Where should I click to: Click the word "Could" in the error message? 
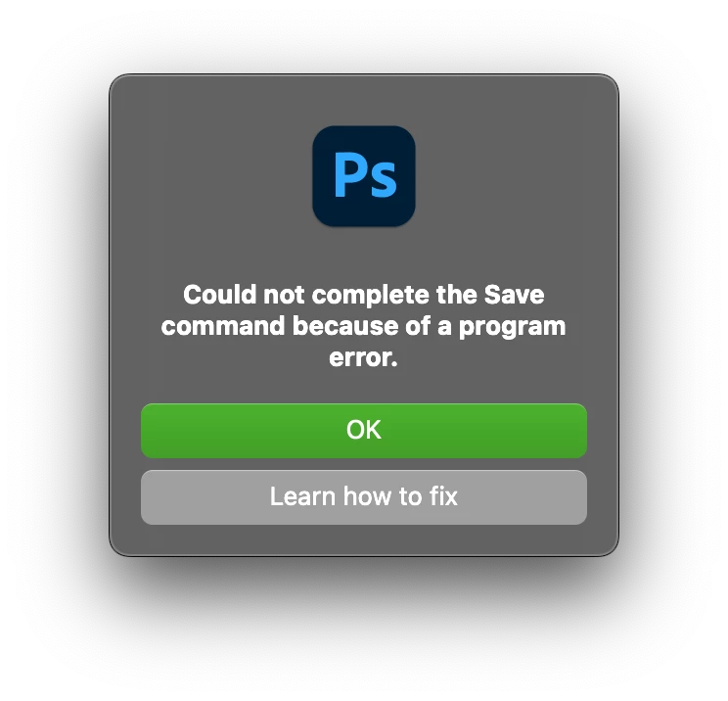pos(219,295)
